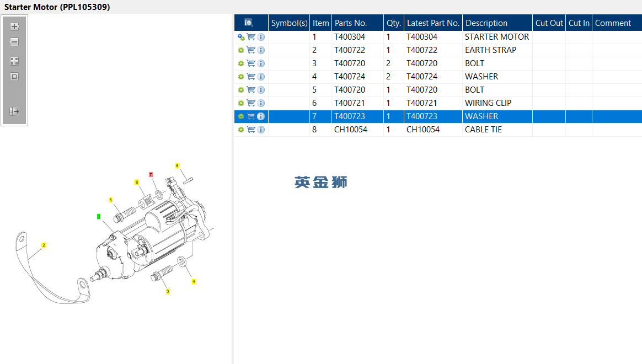Click T400722 in the Parts No. column
The image size is (642, 364).
pos(350,50)
